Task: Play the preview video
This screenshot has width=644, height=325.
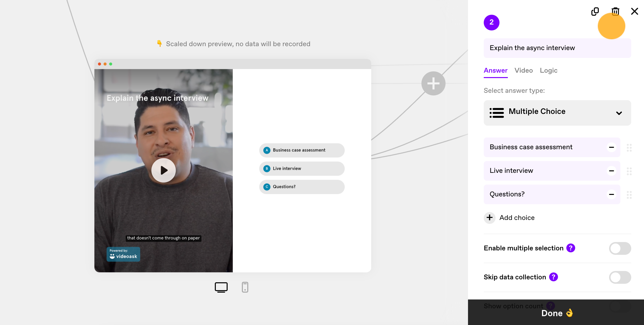Action: pyautogui.click(x=163, y=171)
